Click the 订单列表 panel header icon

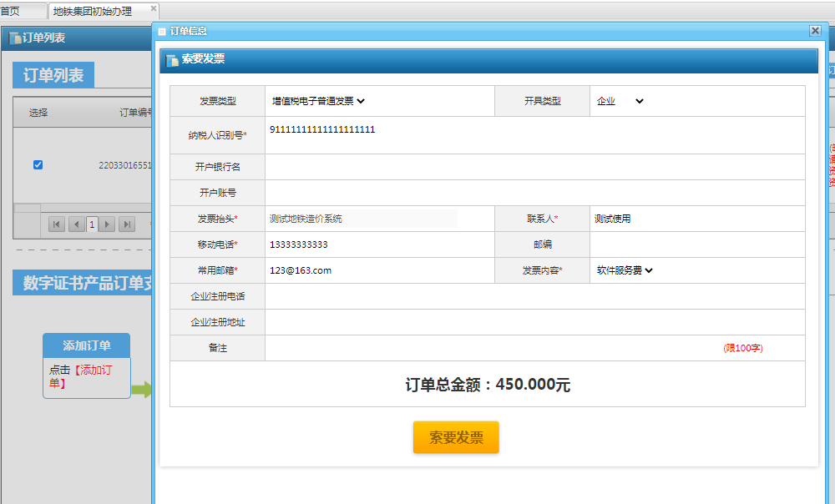[14, 38]
